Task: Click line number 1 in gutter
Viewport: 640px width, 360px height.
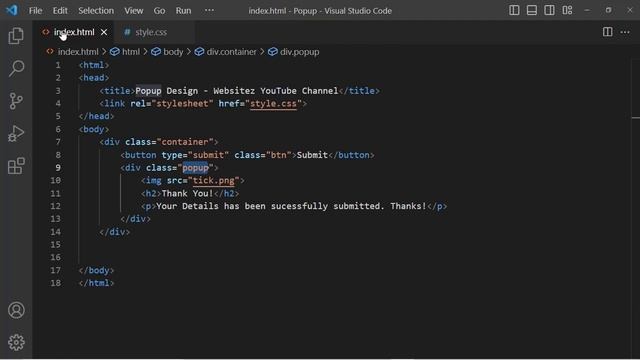Action: point(58,65)
